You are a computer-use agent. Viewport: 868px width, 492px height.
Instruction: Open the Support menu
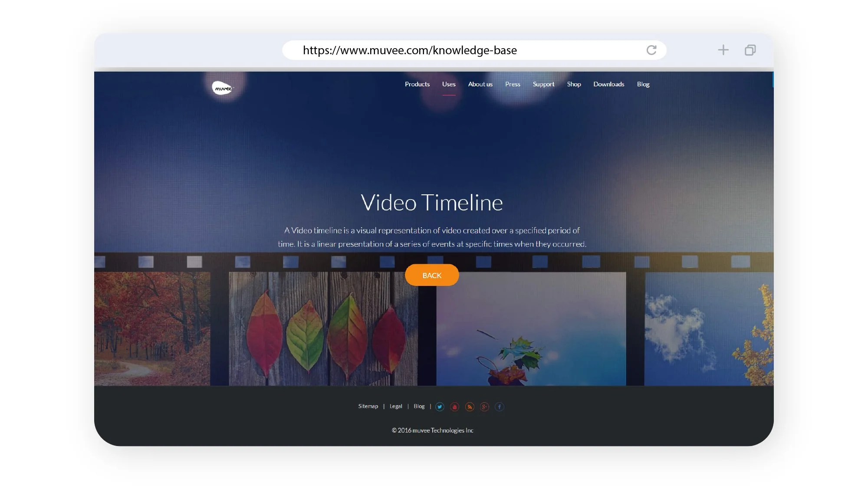click(543, 84)
